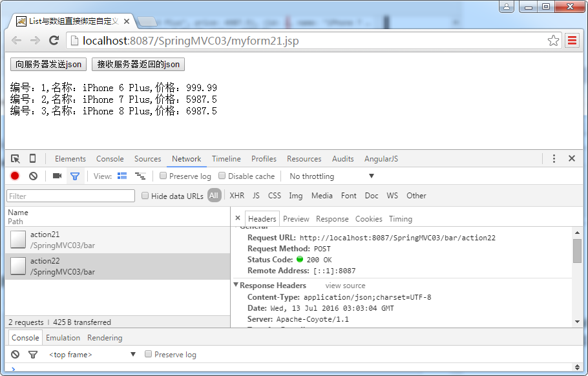Toggle the red network record button

pyautogui.click(x=15, y=176)
